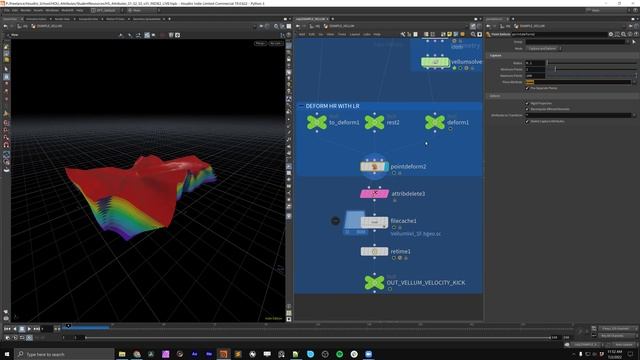
Task: Open the File menu
Action: click(7, 10)
